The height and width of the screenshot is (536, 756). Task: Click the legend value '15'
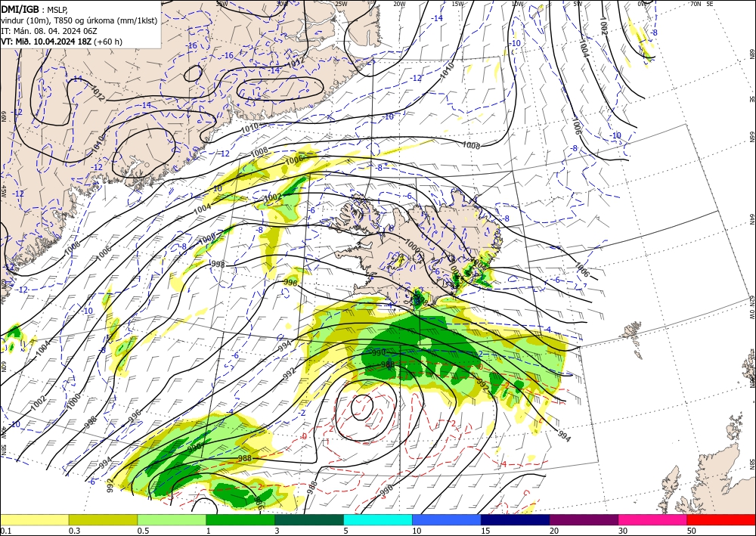485,531
